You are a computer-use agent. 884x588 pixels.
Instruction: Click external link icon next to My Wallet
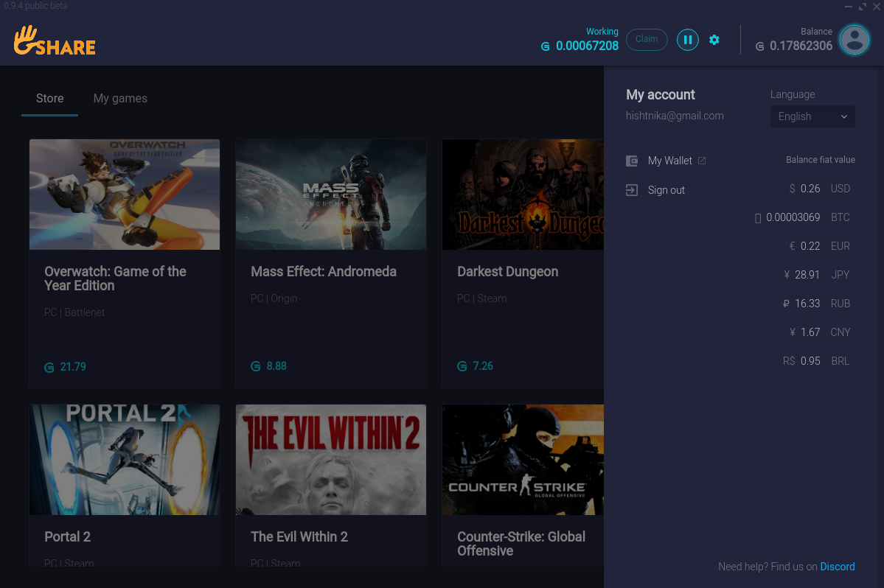click(x=702, y=161)
